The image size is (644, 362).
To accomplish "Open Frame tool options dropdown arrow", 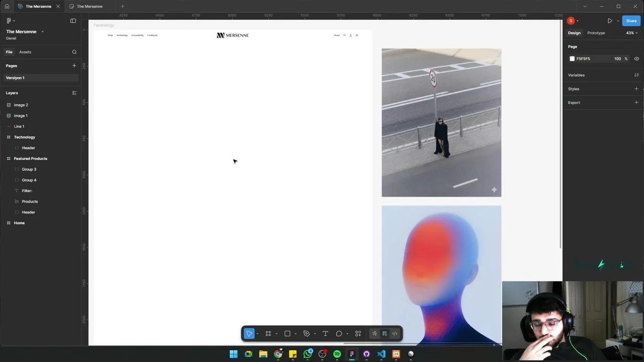I will pyautogui.click(x=276, y=334).
